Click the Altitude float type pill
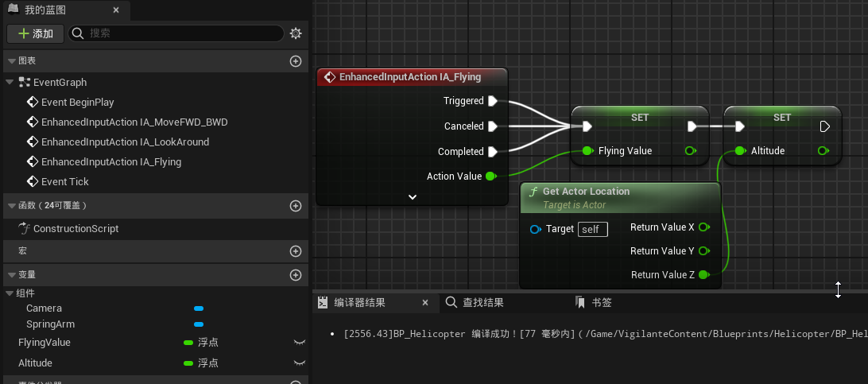868x384 pixels. click(188, 363)
